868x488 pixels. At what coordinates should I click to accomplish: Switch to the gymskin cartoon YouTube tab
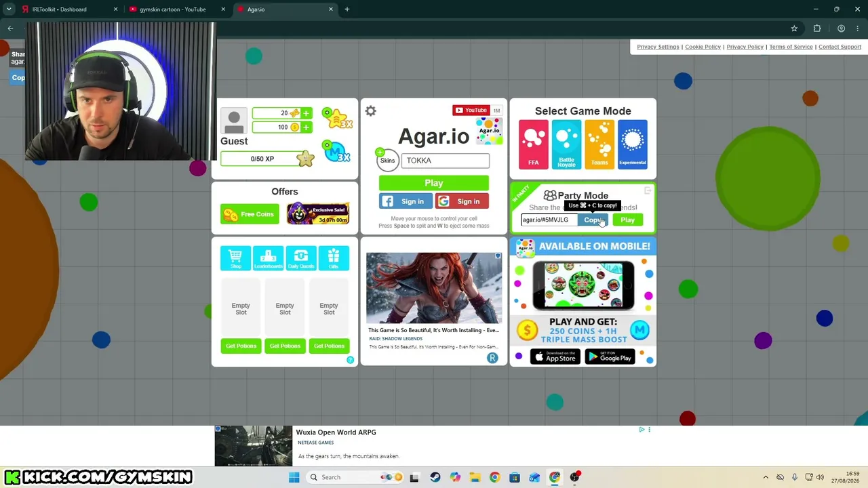(x=178, y=9)
